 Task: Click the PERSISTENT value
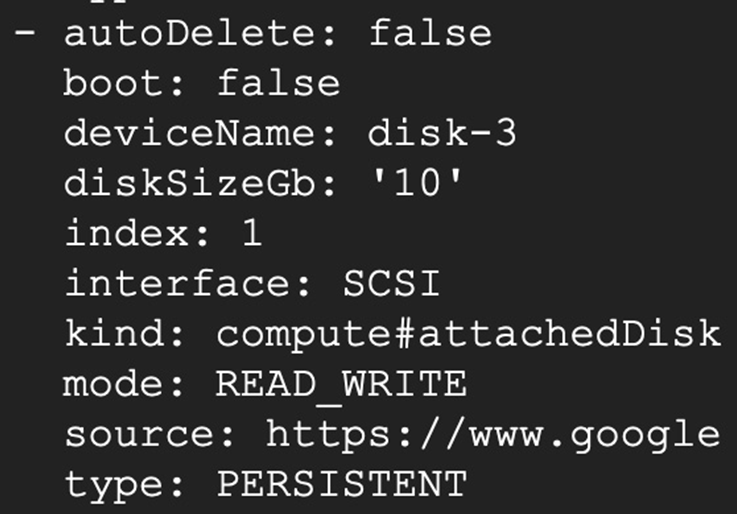pos(342,484)
